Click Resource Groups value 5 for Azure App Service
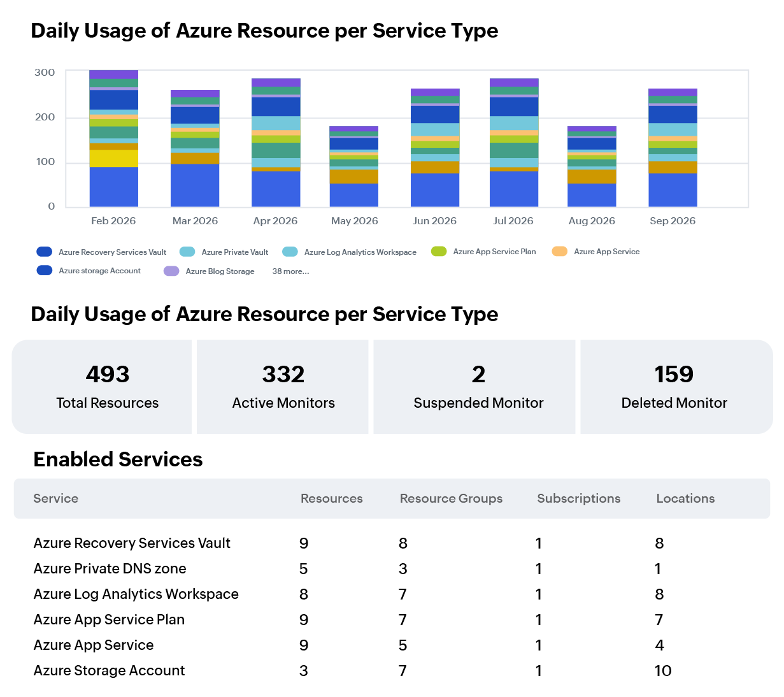The image size is (784, 697). click(403, 645)
